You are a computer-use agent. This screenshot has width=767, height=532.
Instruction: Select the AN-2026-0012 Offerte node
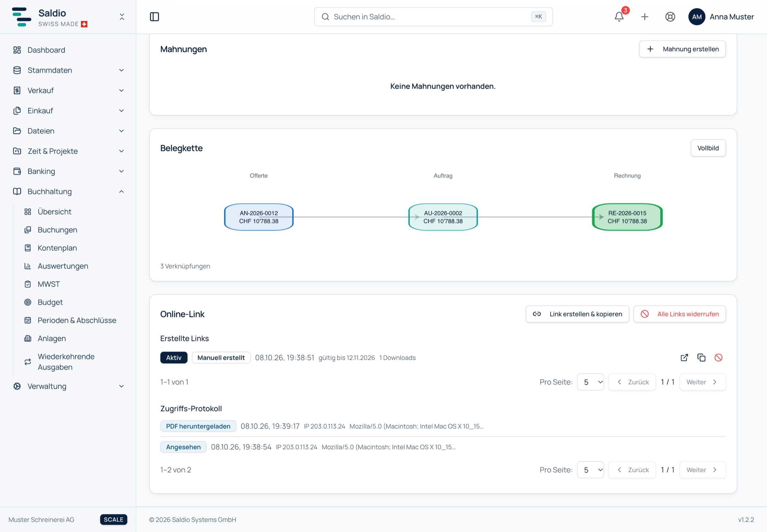click(259, 217)
